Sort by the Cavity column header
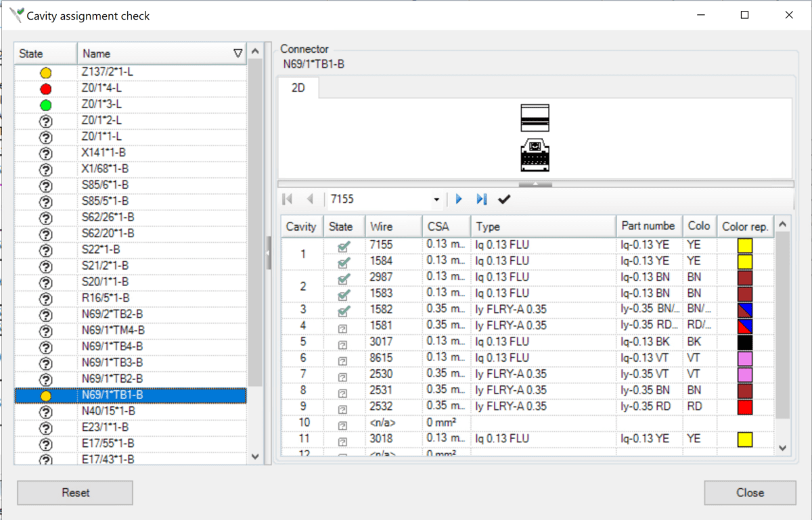This screenshot has height=520, width=812. coord(301,226)
